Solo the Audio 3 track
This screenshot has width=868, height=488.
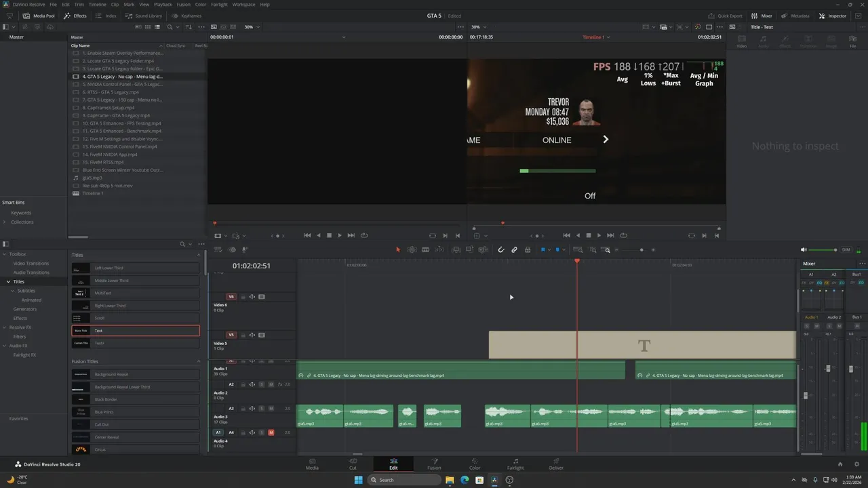(x=262, y=409)
